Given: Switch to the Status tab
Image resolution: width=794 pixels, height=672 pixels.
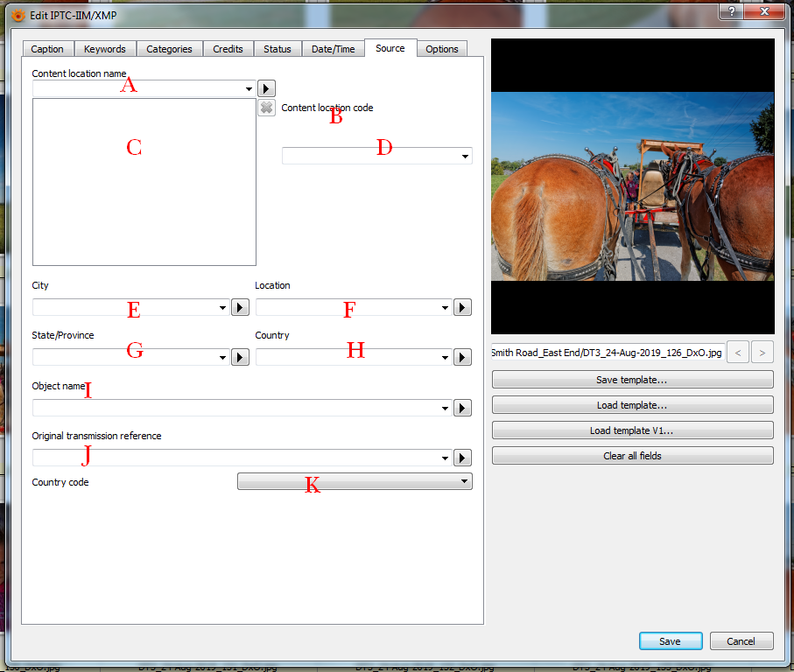Looking at the screenshot, I should (x=278, y=49).
